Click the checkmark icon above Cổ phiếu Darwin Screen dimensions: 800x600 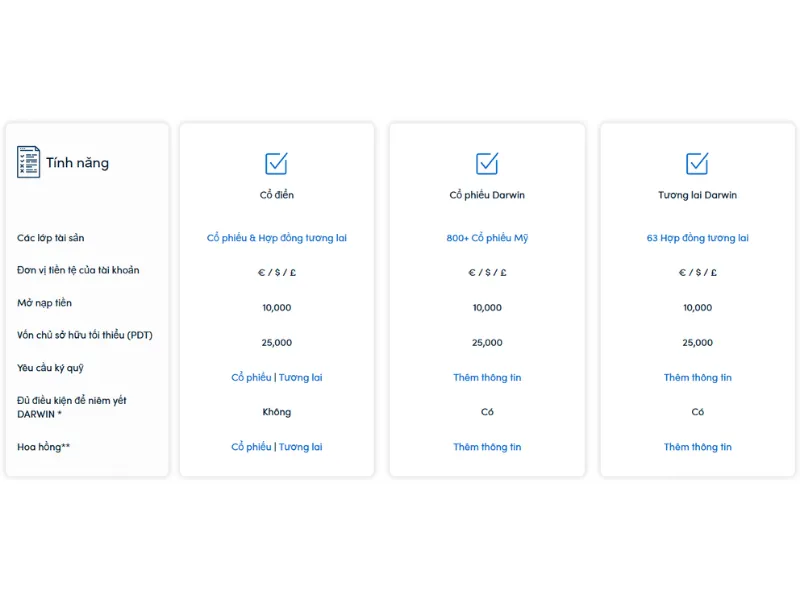coord(487,163)
